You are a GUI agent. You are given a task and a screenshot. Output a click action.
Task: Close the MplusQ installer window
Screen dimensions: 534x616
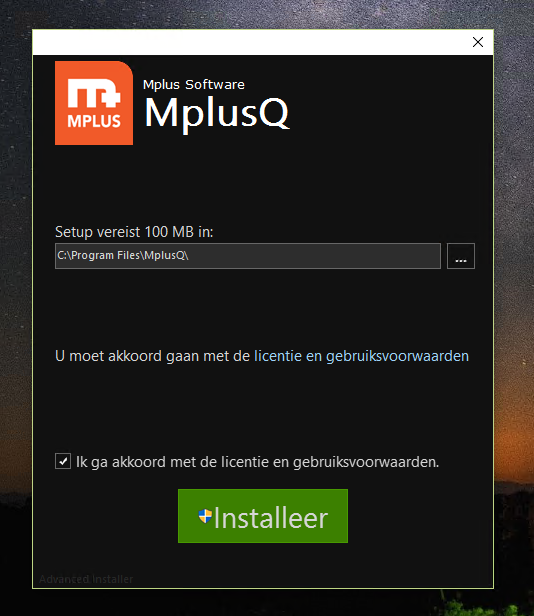pos(478,42)
